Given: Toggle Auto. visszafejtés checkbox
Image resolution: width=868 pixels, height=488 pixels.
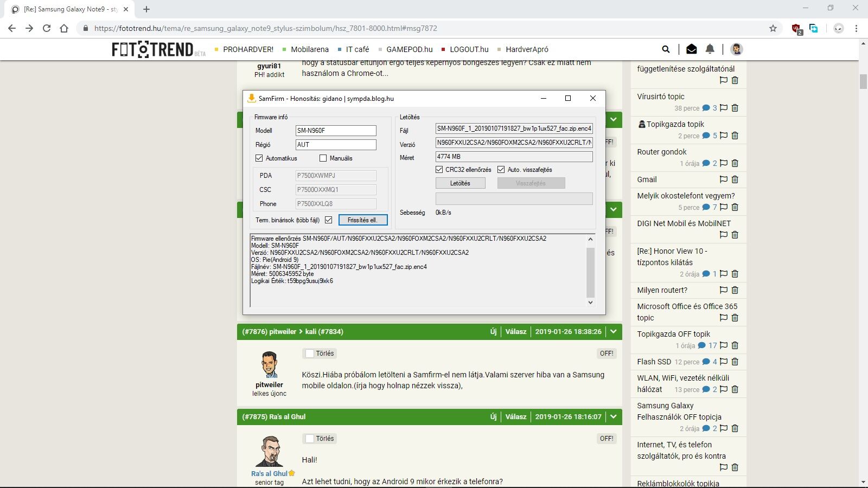Looking at the screenshot, I should 501,170.
